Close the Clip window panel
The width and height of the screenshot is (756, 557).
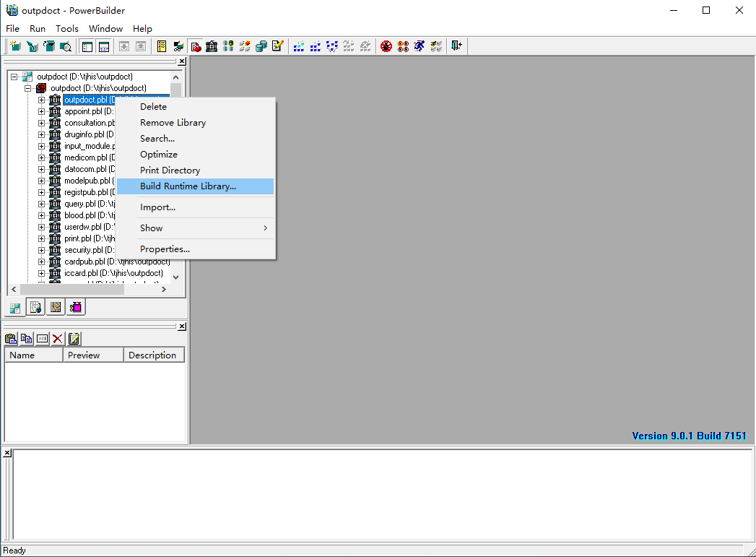coord(182,327)
